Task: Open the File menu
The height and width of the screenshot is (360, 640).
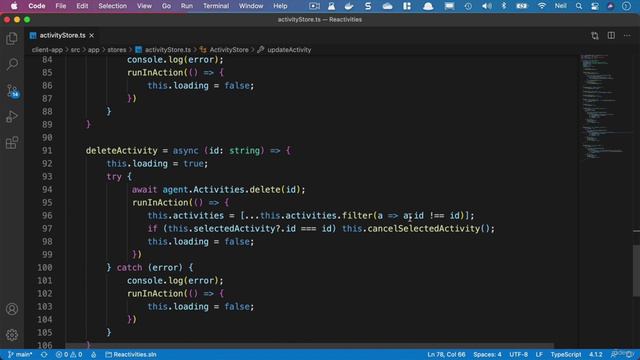Action: (61, 6)
